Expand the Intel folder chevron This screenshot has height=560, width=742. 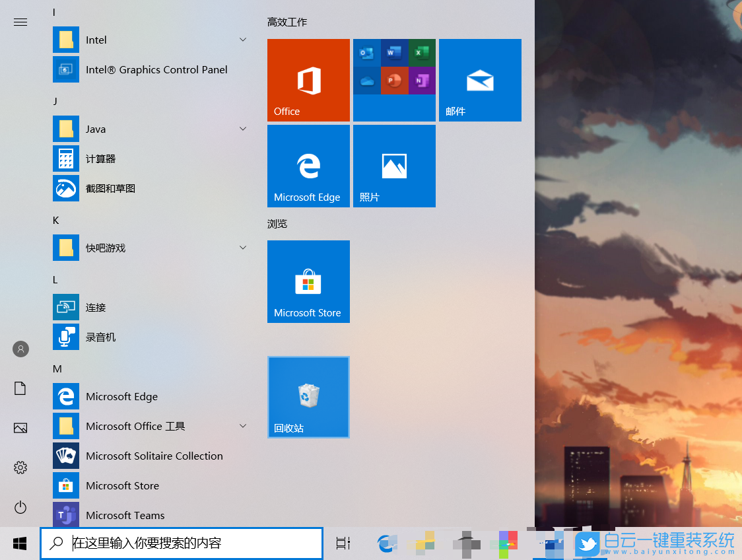point(243,40)
